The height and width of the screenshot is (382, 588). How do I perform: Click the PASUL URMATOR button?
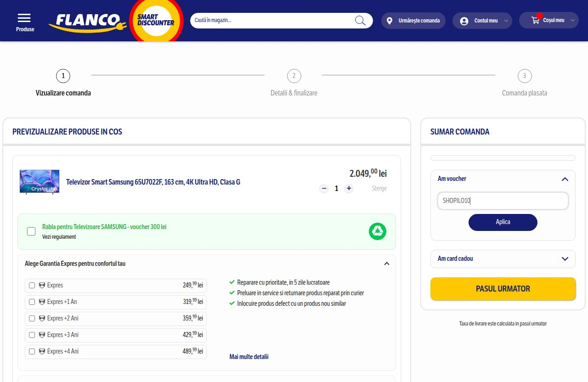503,289
